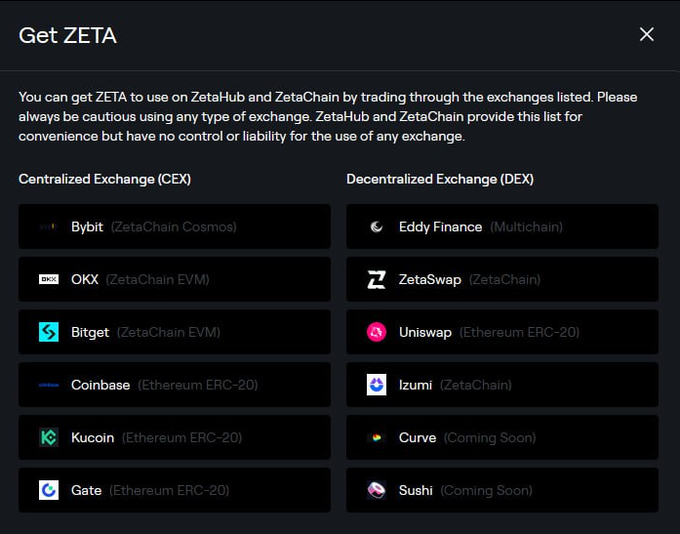
Task: Click Sushi's (Coming Soon) label
Action: (x=486, y=491)
